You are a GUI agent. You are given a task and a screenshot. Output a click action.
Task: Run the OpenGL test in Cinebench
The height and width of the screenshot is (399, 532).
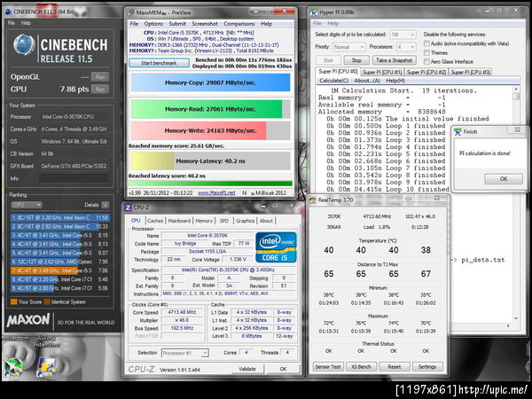[99, 77]
